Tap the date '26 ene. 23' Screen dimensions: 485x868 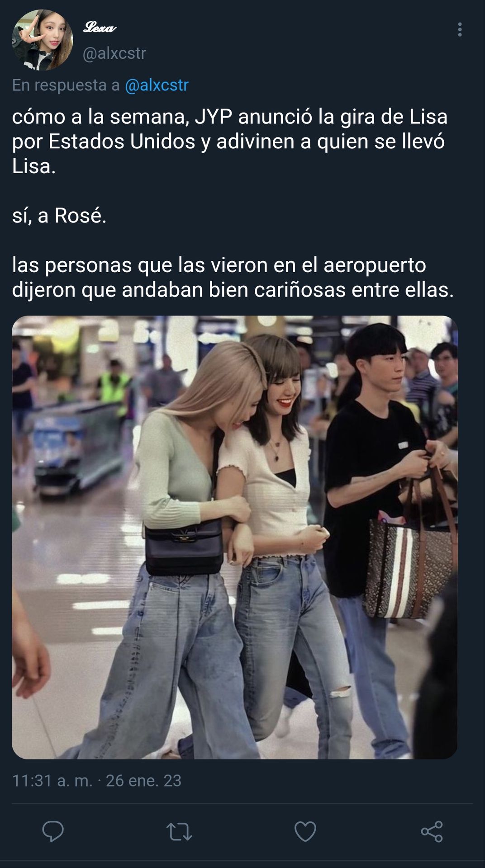143,781
